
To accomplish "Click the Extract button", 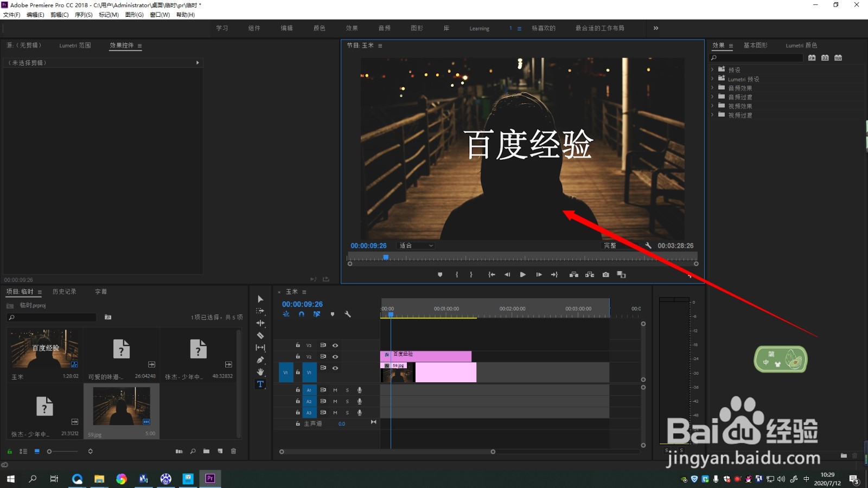I will (590, 275).
